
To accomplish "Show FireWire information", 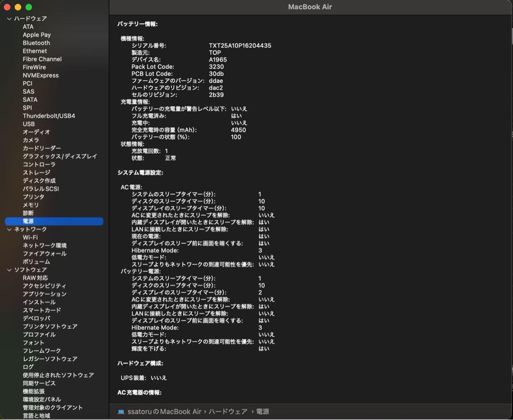I will [34, 67].
